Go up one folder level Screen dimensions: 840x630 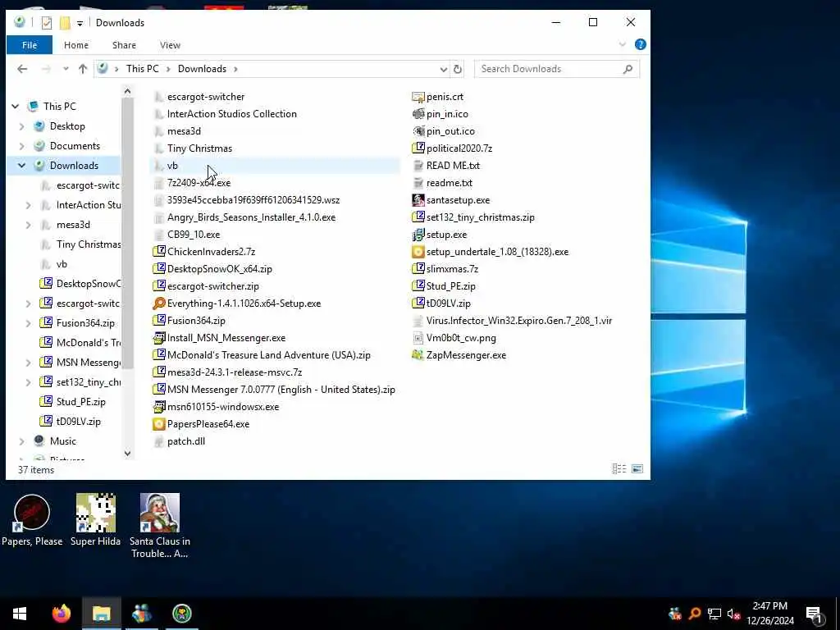83,69
